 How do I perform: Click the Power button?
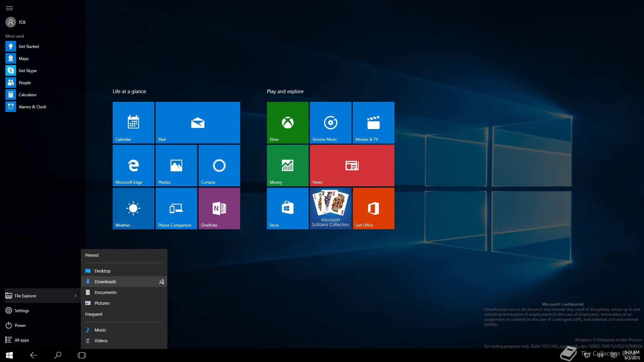click(x=43, y=325)
